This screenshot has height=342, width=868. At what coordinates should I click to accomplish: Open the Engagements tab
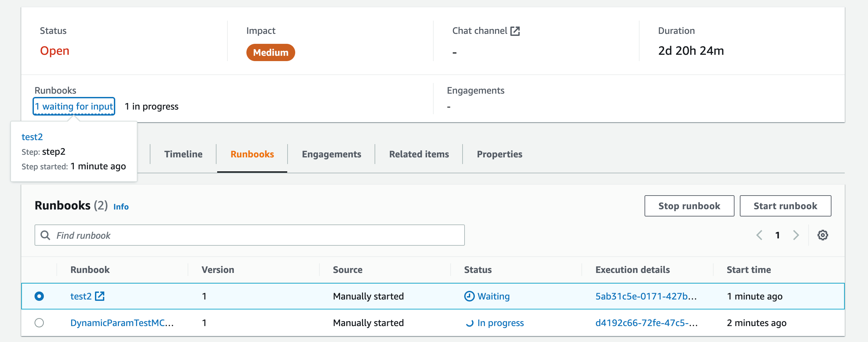coord(331,154)
